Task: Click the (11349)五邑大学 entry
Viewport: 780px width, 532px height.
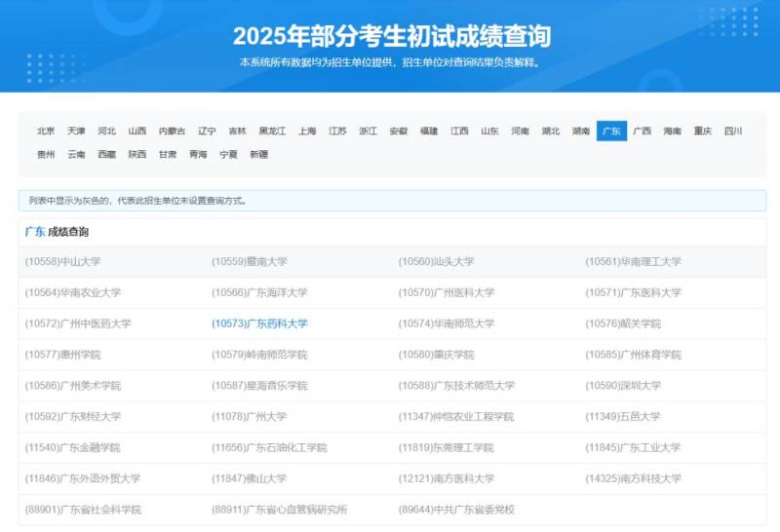Action: click(x=623, y=416)
